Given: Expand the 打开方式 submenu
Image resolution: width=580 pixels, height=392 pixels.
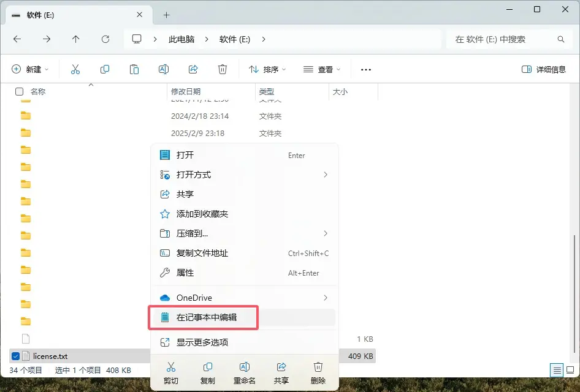Looking at the screenshot, I should (244, 175).
